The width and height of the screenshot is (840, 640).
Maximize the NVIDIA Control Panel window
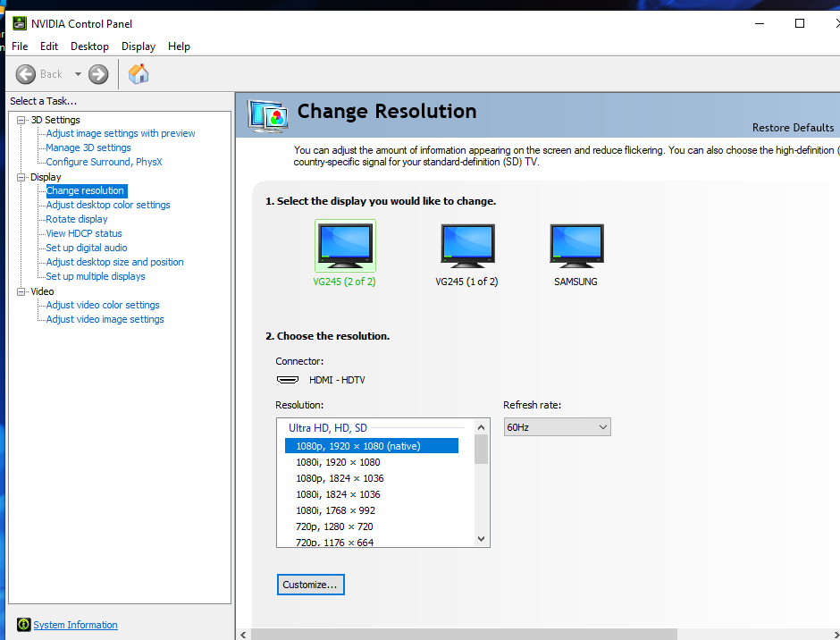click(799, 23)
